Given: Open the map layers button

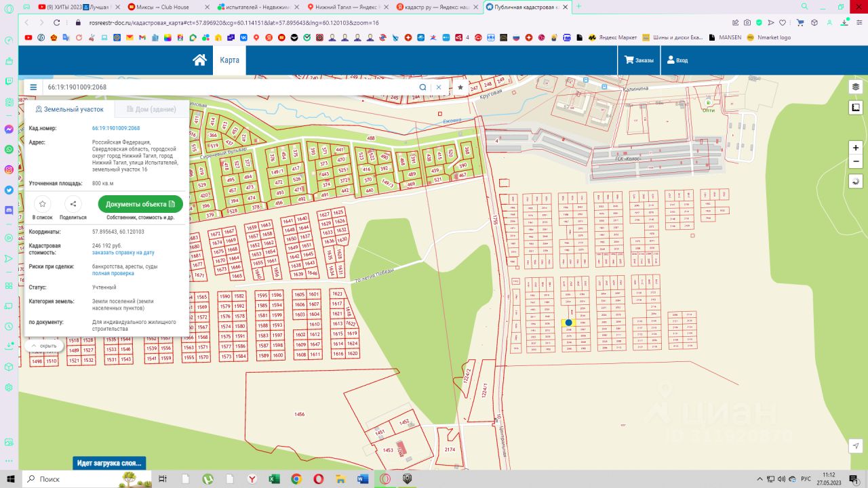Looking at the screenshot, I should [x=856, y=87].
